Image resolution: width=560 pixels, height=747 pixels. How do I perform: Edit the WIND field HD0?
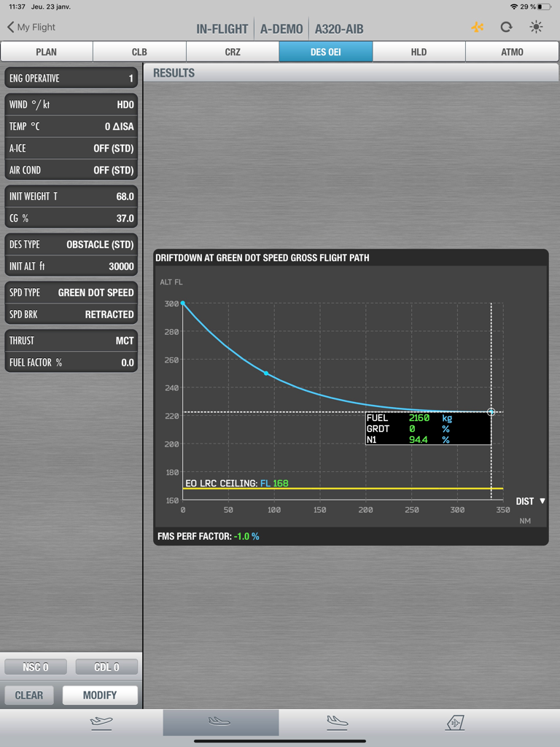click(71, 104)
